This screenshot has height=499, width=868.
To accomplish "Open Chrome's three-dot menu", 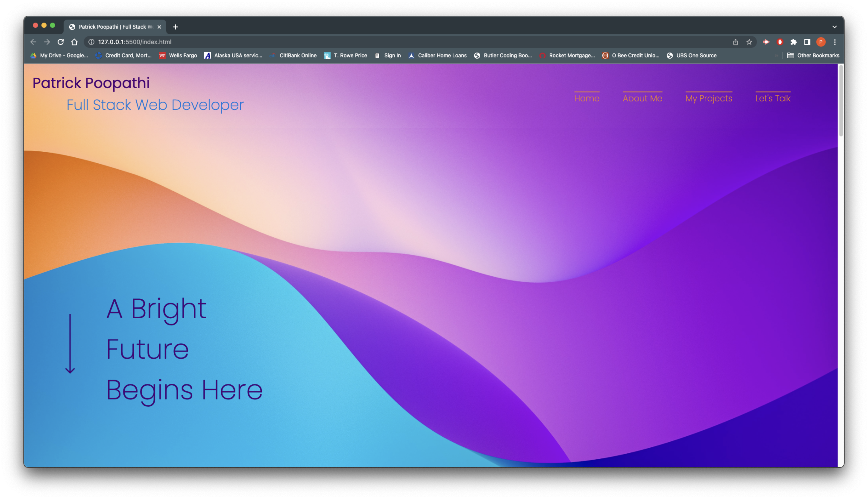I will (835, 42).
